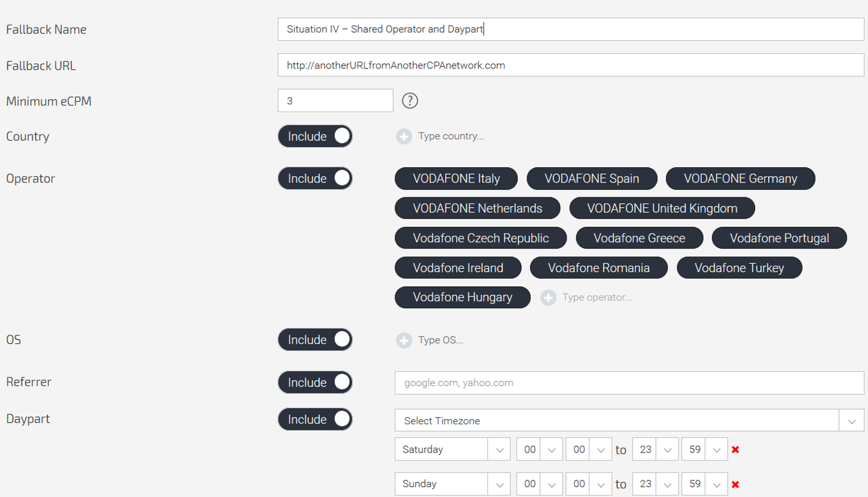Toggle the OS Include switch
The image size is (868, 497).
(x=315, y=340)
